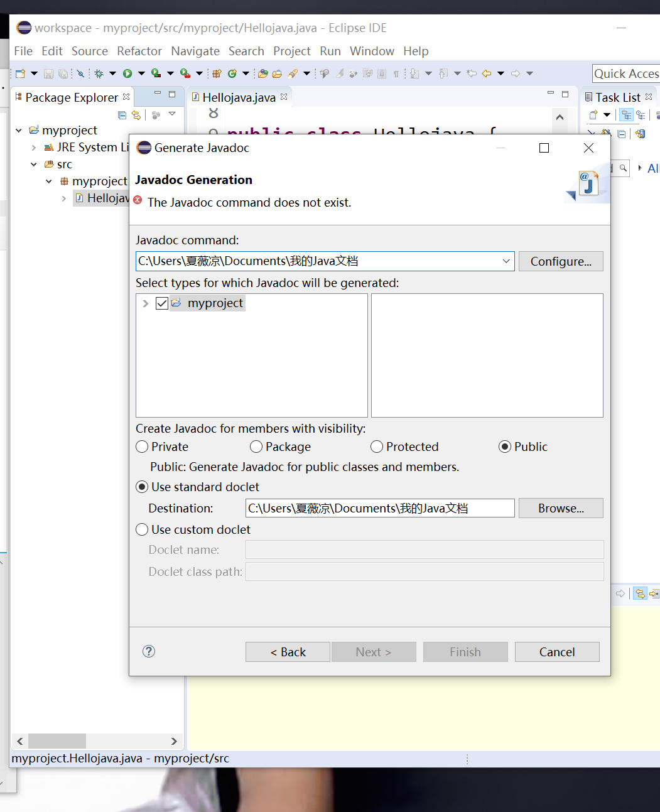Click the Categorized view icon in Task List
660x812 pixels.
tap(626, 115)
